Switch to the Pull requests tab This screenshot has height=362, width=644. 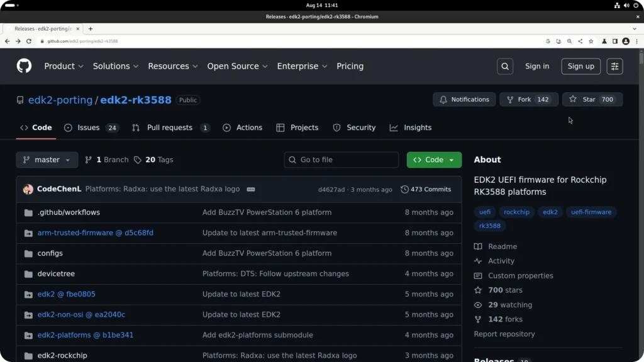(x=170, y=128)
